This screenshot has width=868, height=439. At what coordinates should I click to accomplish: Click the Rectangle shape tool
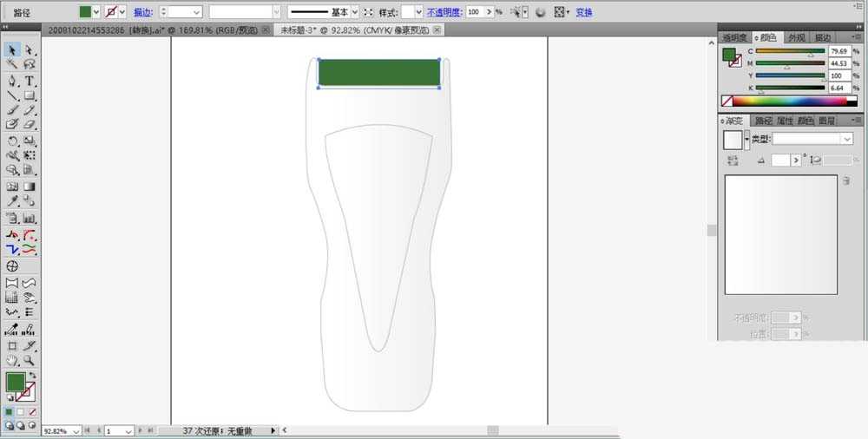(x=30, y=95)
